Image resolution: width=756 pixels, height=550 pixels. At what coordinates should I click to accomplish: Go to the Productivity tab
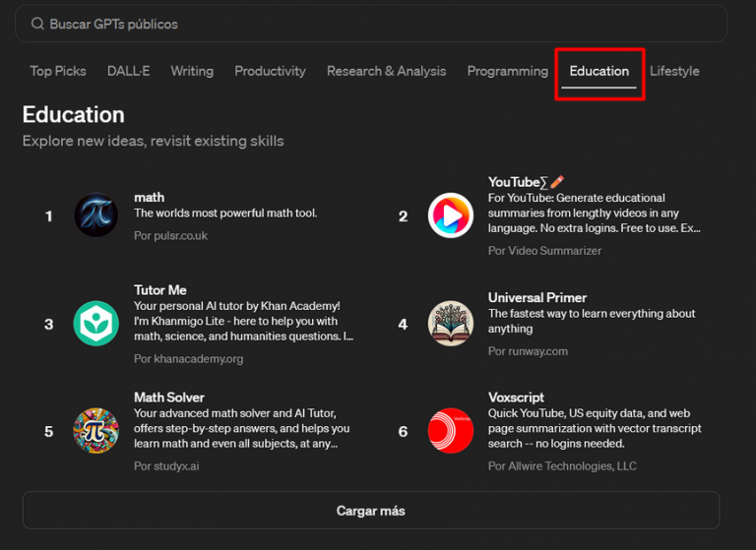point(270,71)
